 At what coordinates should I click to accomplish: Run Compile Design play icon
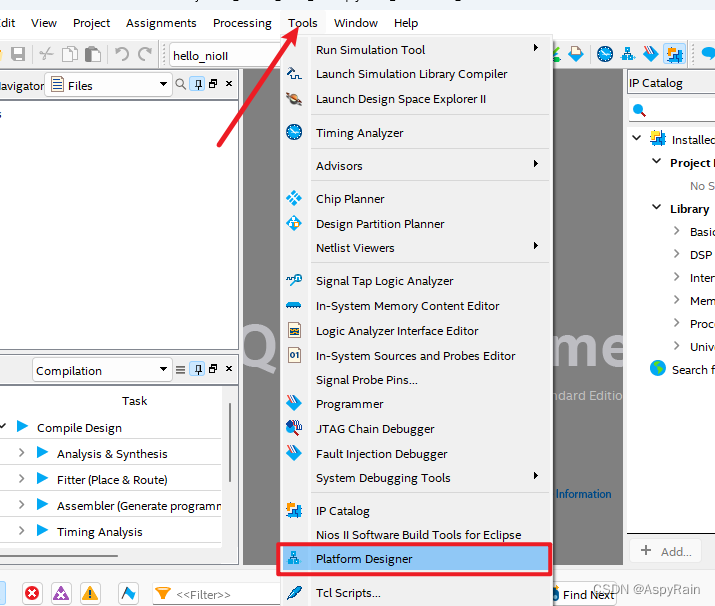22,426
